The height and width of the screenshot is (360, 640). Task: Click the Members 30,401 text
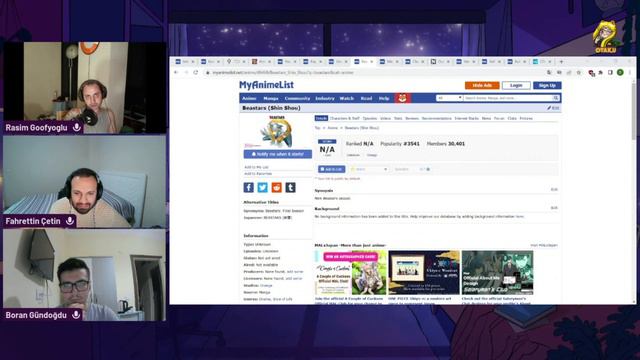(x=446, y=144)
